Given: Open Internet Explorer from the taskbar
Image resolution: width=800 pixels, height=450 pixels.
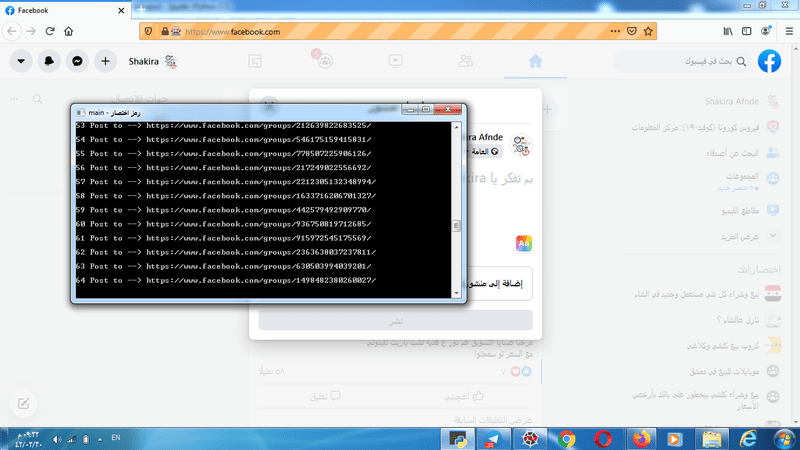Looking at the screenshot, I should [748, 439].
